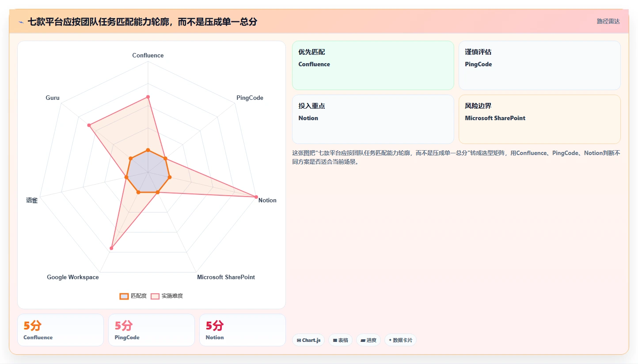Viewport: 638px width, 364px height.
Task: Click the PingCode axis label on radar
Action: point(250,98)
